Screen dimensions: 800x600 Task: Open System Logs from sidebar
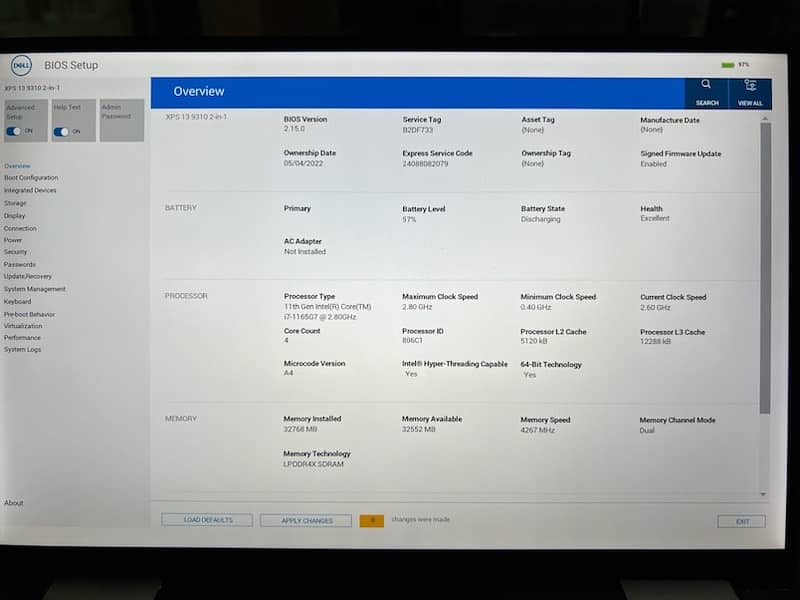tap(22, 350)
